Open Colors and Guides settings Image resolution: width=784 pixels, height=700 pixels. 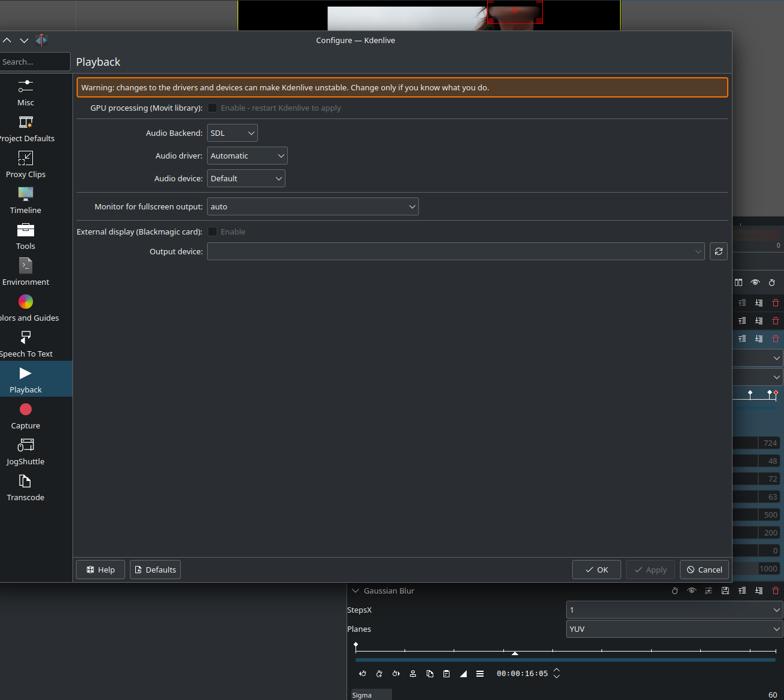coord(26,308)
